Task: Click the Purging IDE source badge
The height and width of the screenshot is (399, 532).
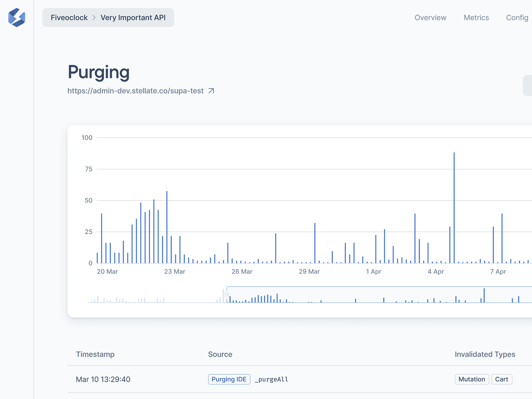Action: (x=229, y=379)
